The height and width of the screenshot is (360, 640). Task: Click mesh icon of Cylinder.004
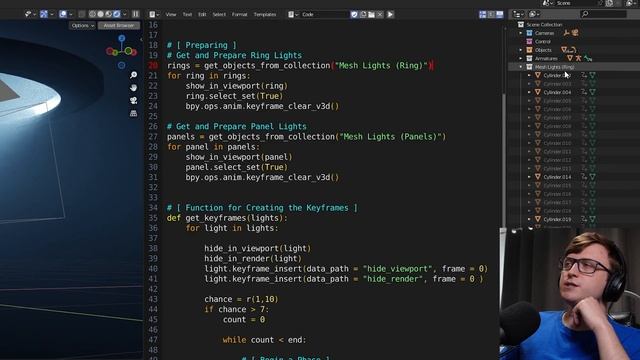(x=538, y=92)
